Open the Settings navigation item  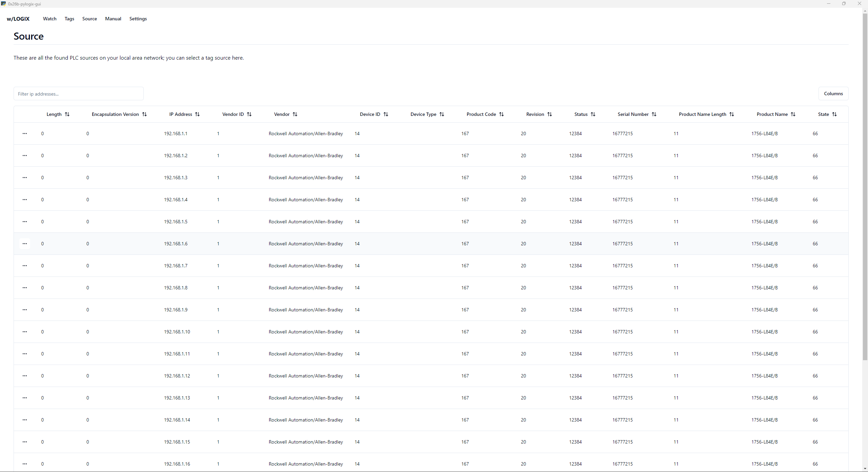[138, 19]
